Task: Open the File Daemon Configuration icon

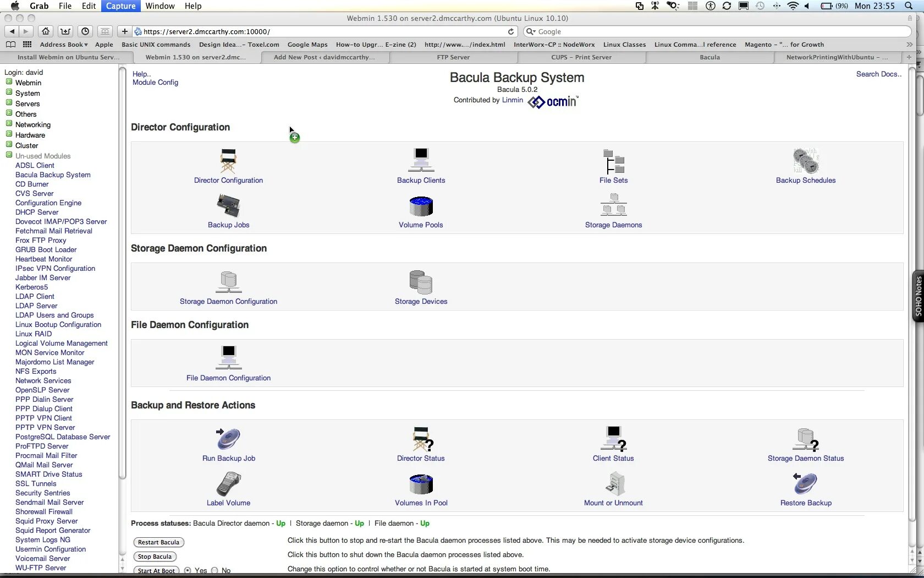Action: [x=228, y=358]
